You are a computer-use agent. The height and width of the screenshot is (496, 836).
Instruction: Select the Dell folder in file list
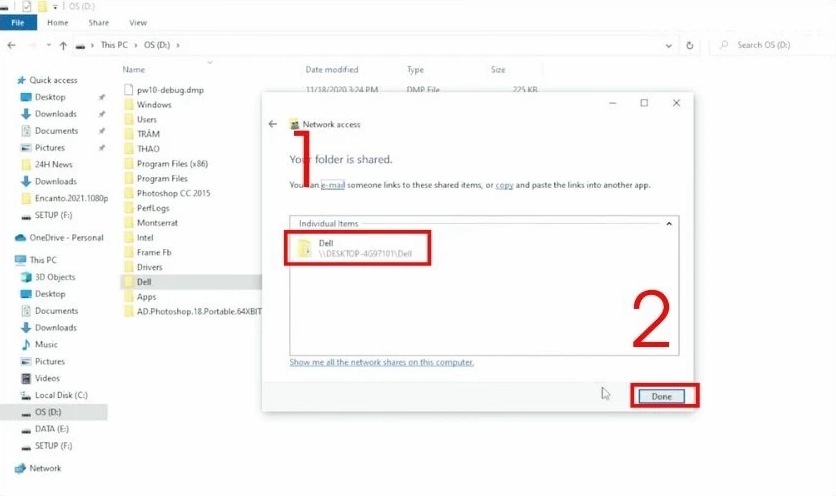pyautogui.click(x=144, y=282)
